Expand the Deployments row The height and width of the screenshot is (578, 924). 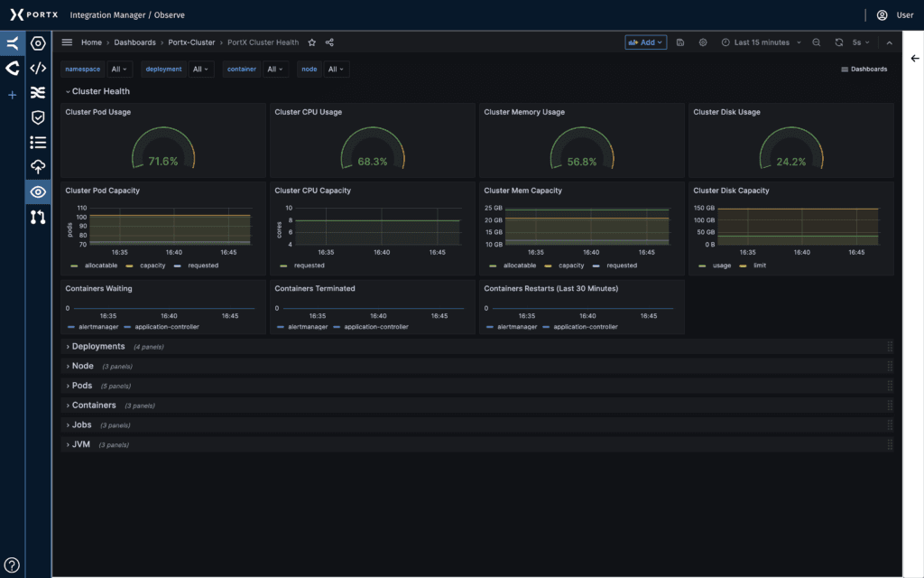[x=97, y=347]
